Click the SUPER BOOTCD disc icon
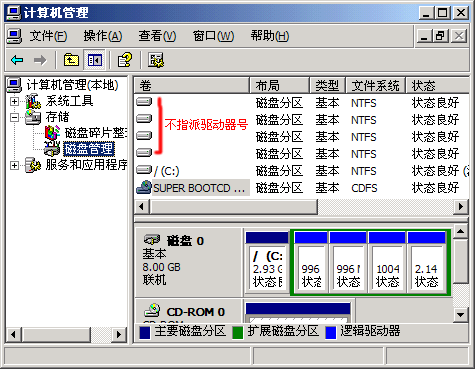 pos(144,188)
